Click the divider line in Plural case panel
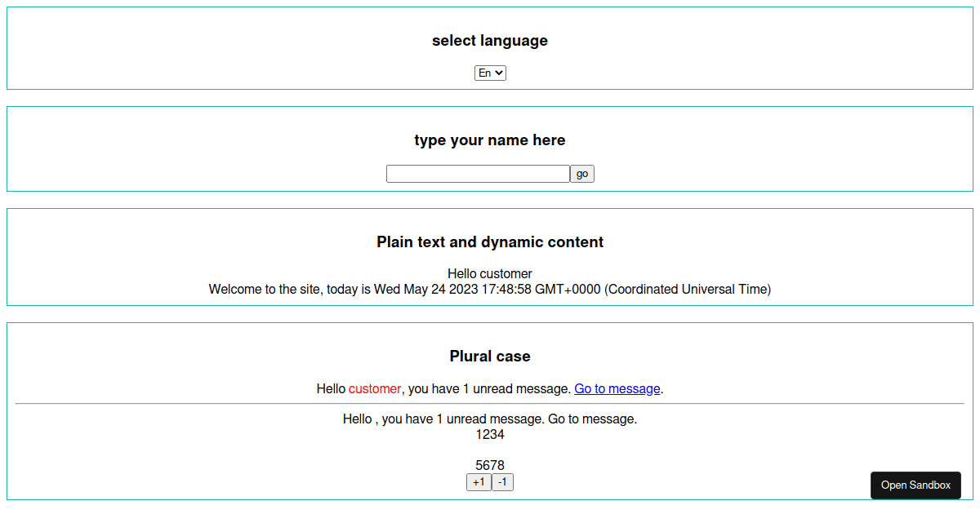Image resolution: width=980 pixels, height=514 pixels. [x=490, y=403]
